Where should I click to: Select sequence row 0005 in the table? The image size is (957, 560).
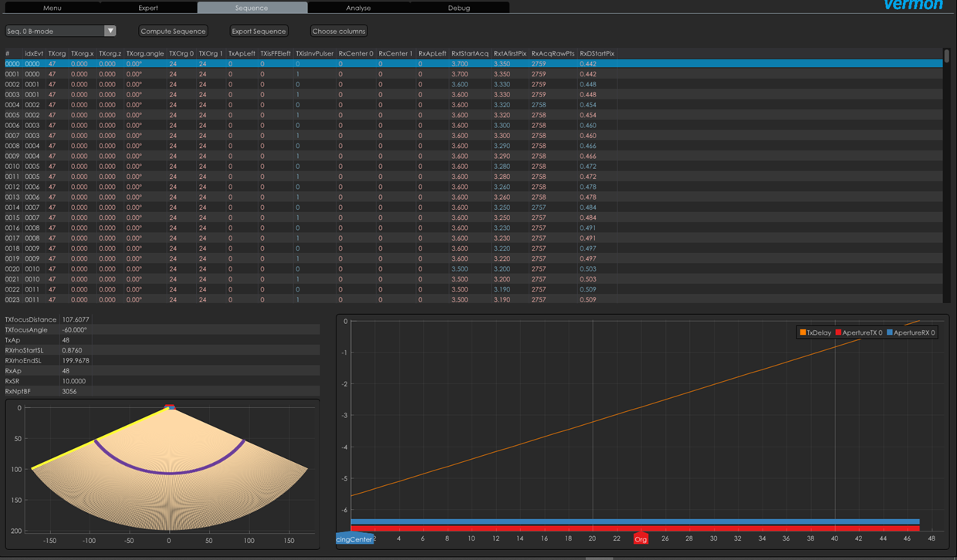[116, 114]
